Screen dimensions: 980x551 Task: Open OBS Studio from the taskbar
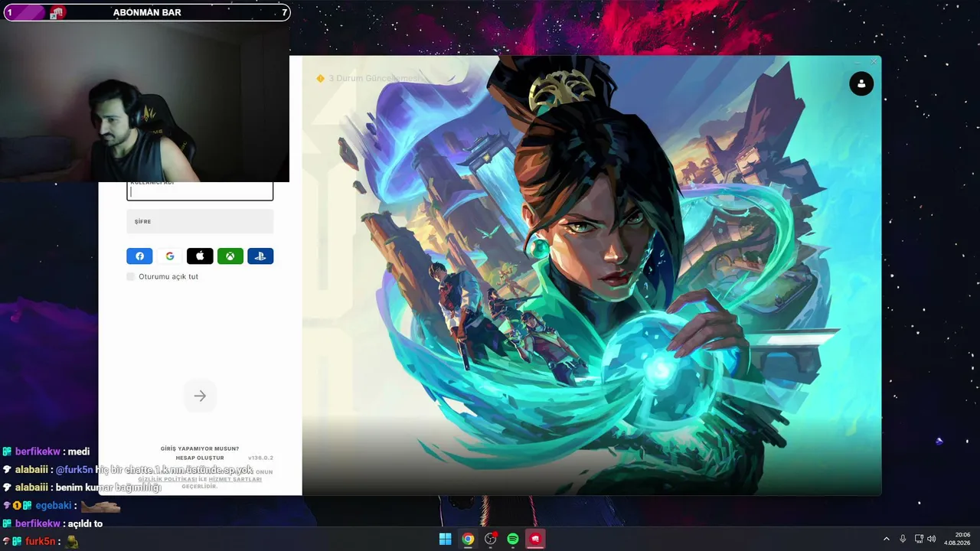pyautogui.click(x=491, y=539)
